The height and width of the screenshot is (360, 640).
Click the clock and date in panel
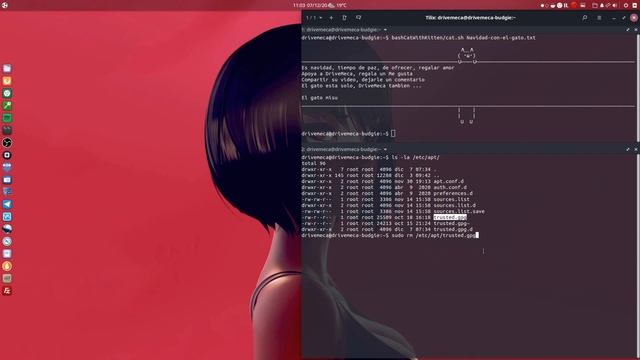coord(310,5)
